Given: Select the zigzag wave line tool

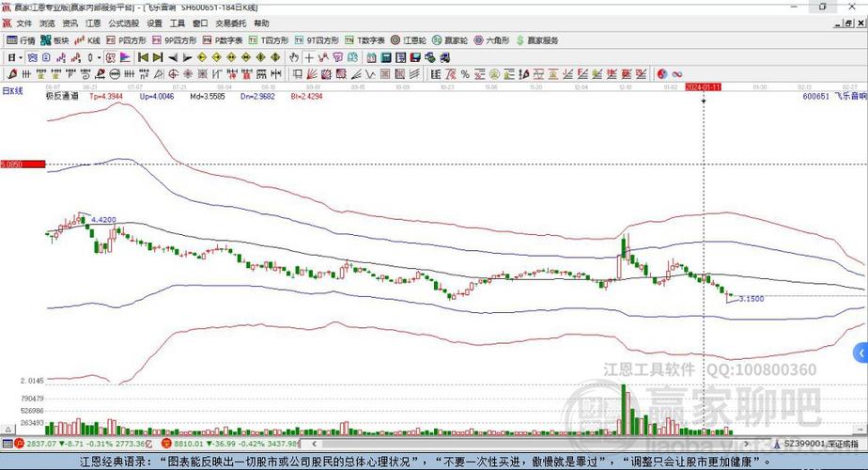Looking at the screenshot, I should (x=370, y=73).
